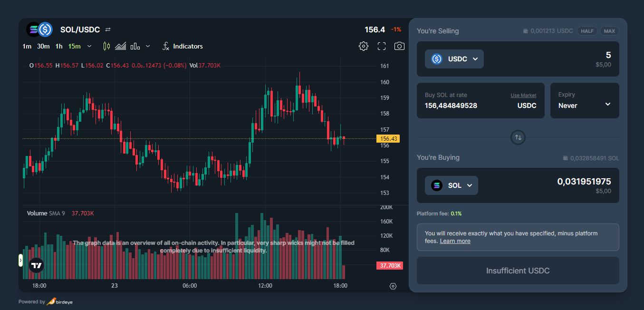The height and width of the screenshot is (310, 644).
Task: Click the Use Market rate link
Action: click(x=523, y=96)
